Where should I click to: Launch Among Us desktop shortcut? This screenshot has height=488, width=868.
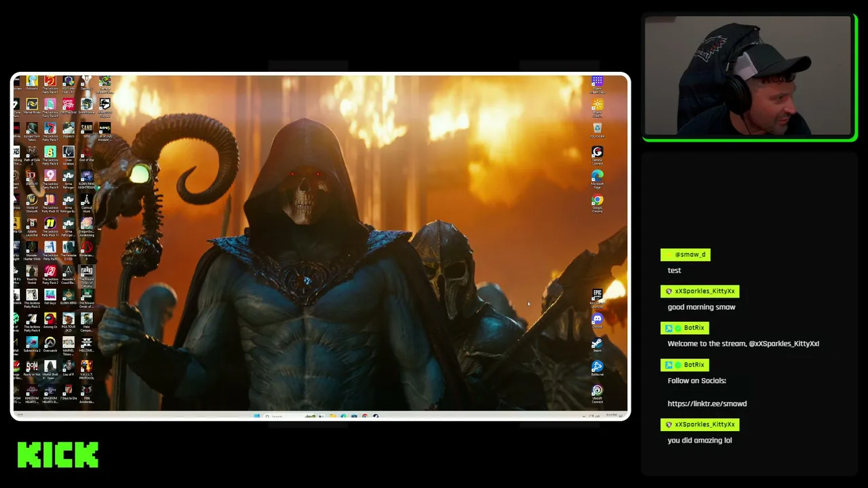pyautogui.click(x=50, y=321)
